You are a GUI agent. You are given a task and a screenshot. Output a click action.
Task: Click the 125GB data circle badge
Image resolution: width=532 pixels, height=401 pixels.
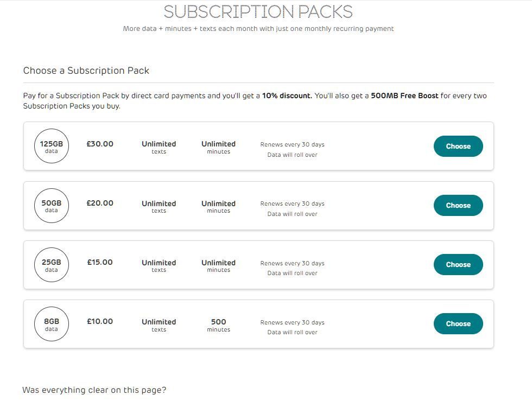point(52,146)
